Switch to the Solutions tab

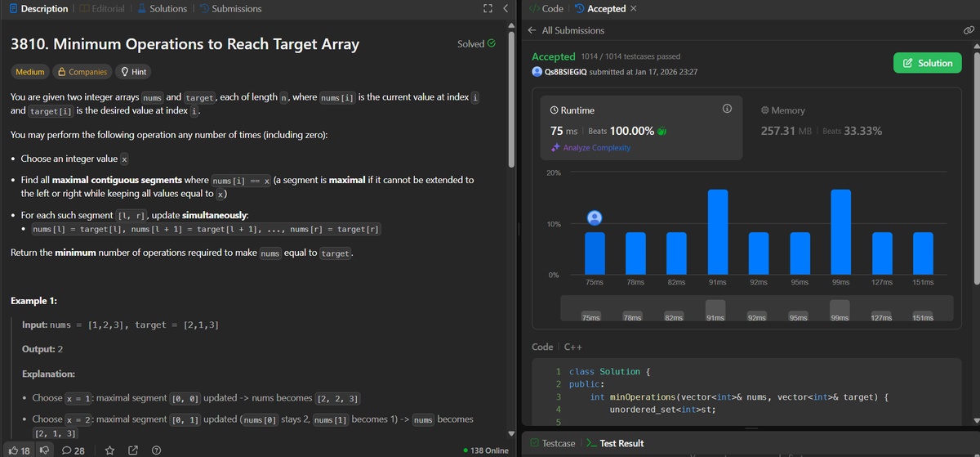[163, 8]
